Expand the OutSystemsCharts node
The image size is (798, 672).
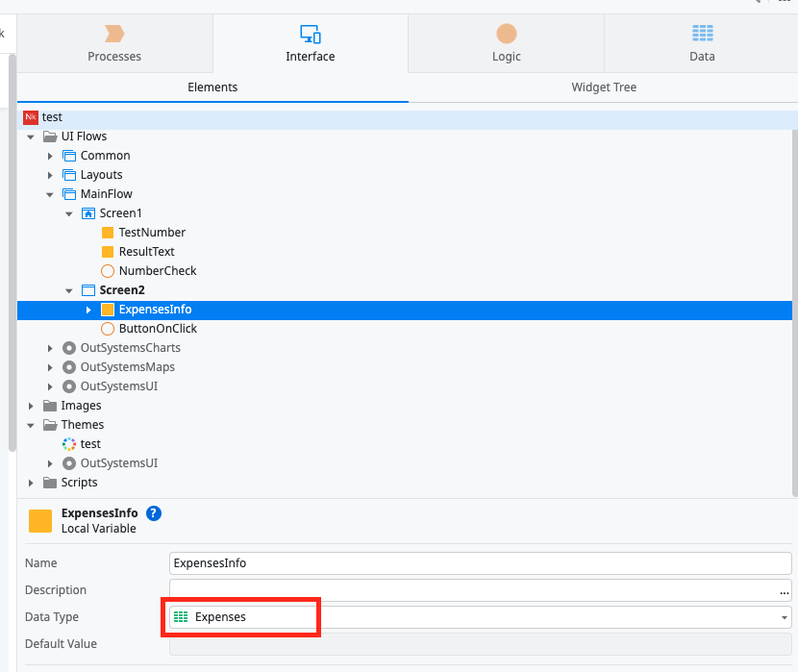click(x=50, y=348)
